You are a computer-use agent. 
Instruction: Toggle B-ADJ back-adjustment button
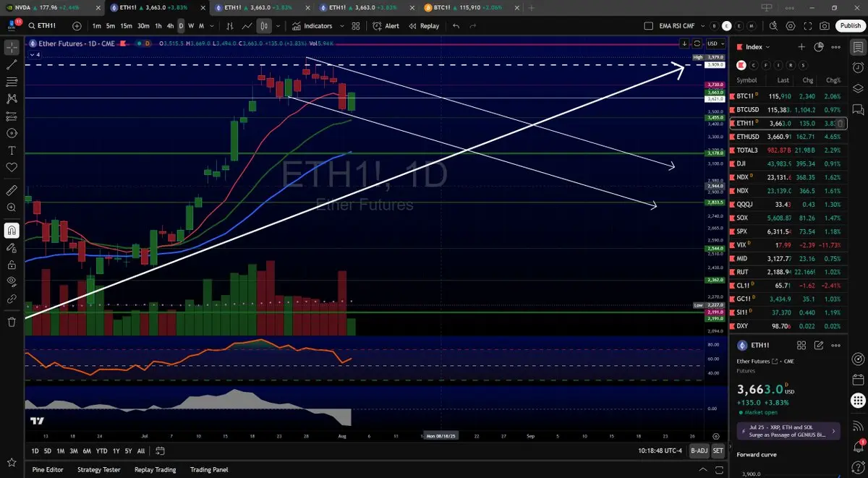coord(699,451)
